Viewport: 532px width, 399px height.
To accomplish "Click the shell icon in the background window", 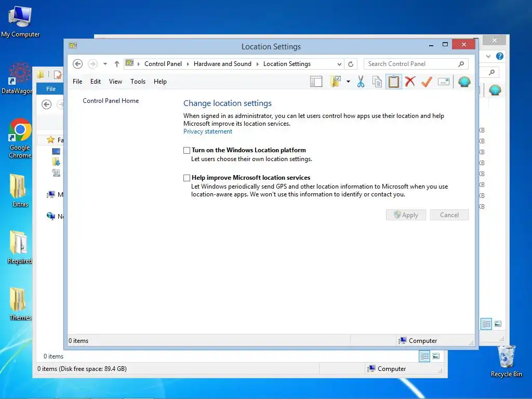I will click(495, 90).
